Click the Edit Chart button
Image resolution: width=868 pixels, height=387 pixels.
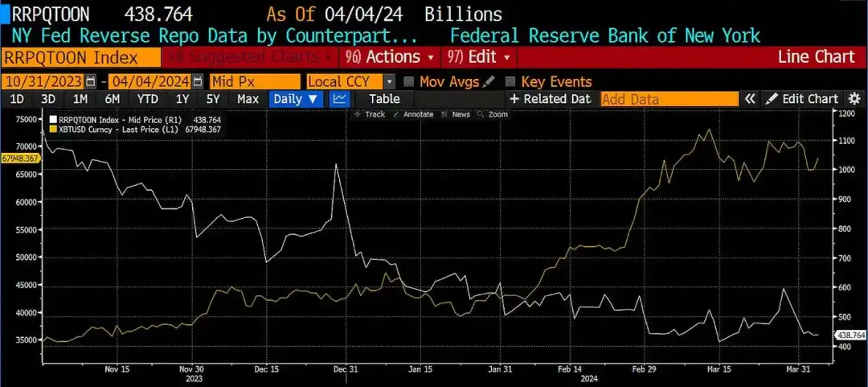click(x=802, y=99)
